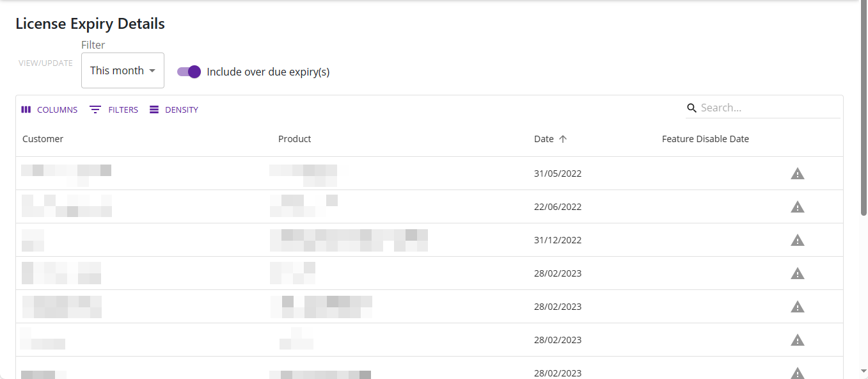Click the View/Update button
The image size is (868, 379).
pos(45,63)
